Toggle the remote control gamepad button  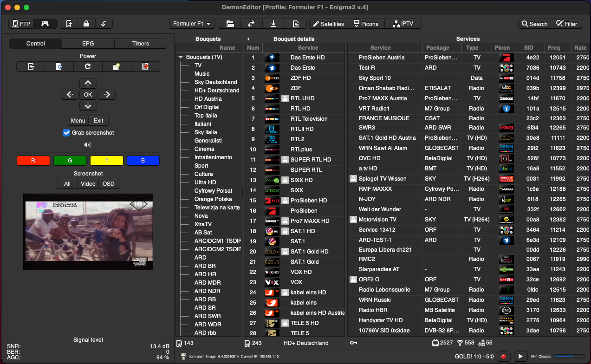click(x=45, y=24)
